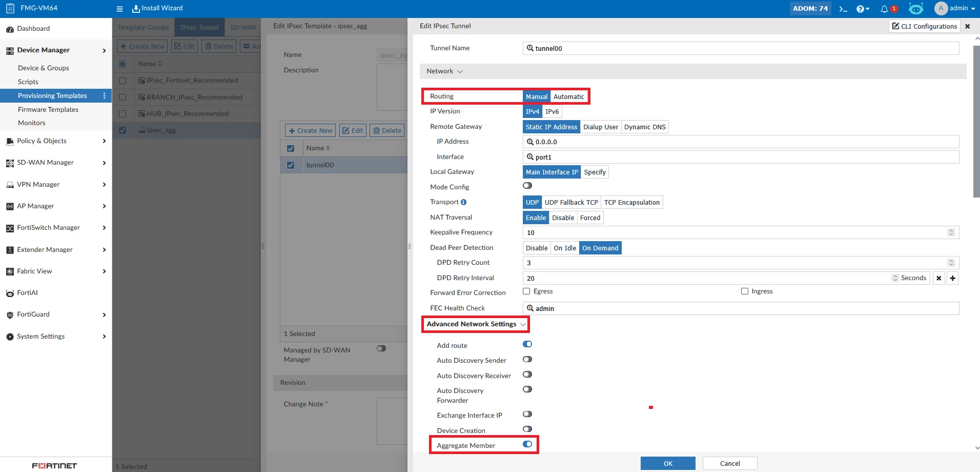Image resolution: width=980 pixels, height=472 pixels.
Task: Open CLI Configurations button
Action: pos(924,26)
